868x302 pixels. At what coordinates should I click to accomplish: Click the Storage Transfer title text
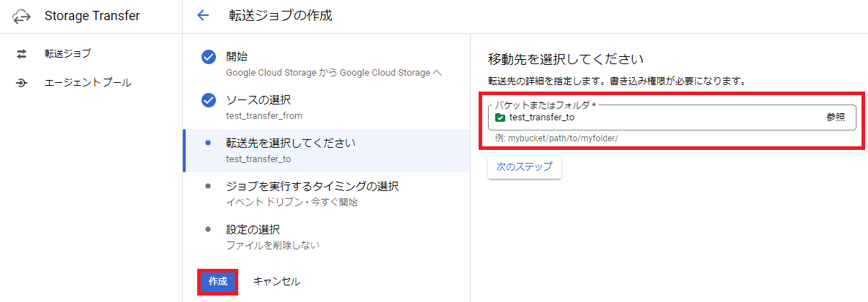(92, 15)
